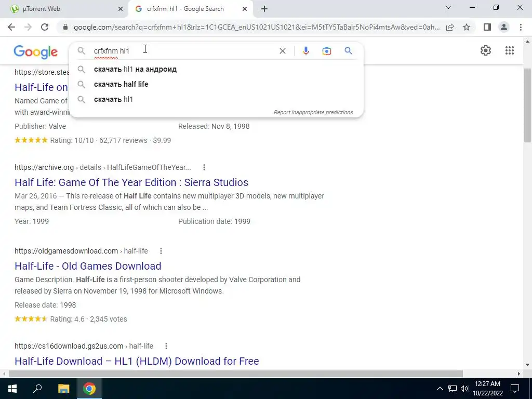This screenshot has height=399, width=532.
Task: Close the µTorrent Web tab
Action: click(121, 9)
